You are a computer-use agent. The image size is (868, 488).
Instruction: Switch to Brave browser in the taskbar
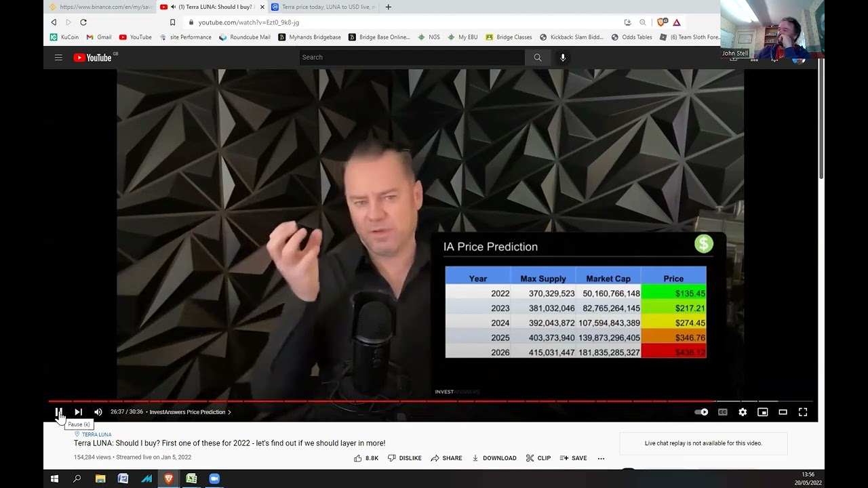pos(169,479)
